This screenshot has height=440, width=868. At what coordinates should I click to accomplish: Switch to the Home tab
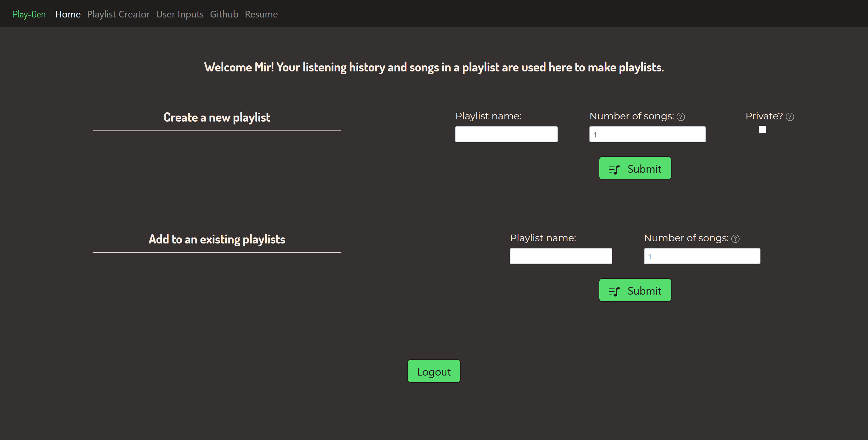[68, 14]
